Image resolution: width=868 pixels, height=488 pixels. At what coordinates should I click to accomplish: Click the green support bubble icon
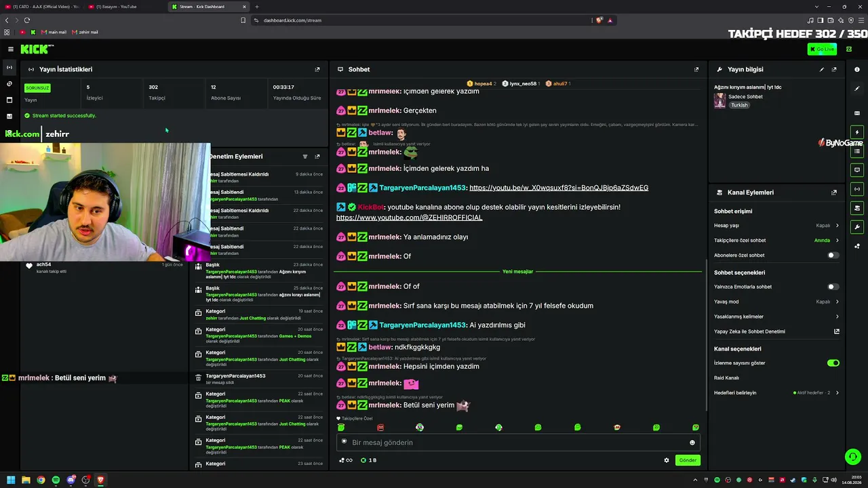coord(853,457)
